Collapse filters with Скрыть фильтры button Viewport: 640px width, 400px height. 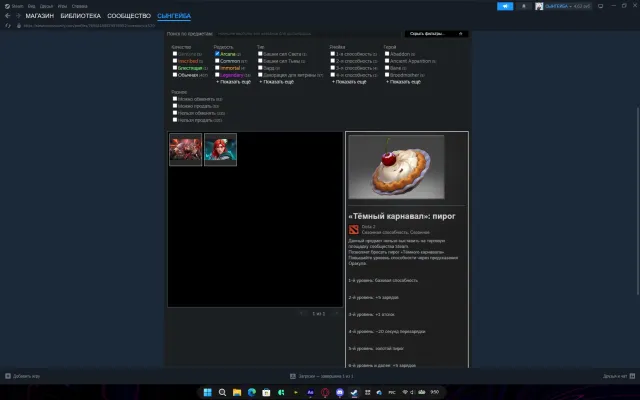436,33
